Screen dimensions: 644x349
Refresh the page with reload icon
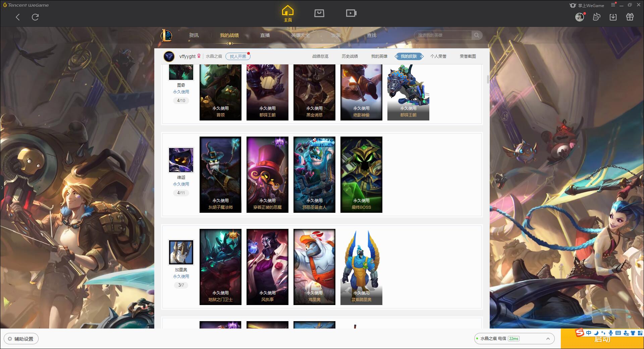(35, 17)
